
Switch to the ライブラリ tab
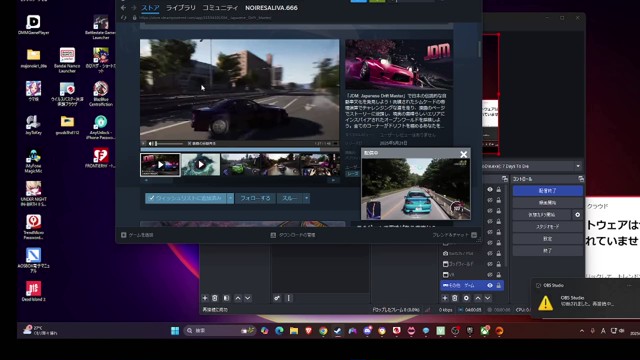point(180,8)
